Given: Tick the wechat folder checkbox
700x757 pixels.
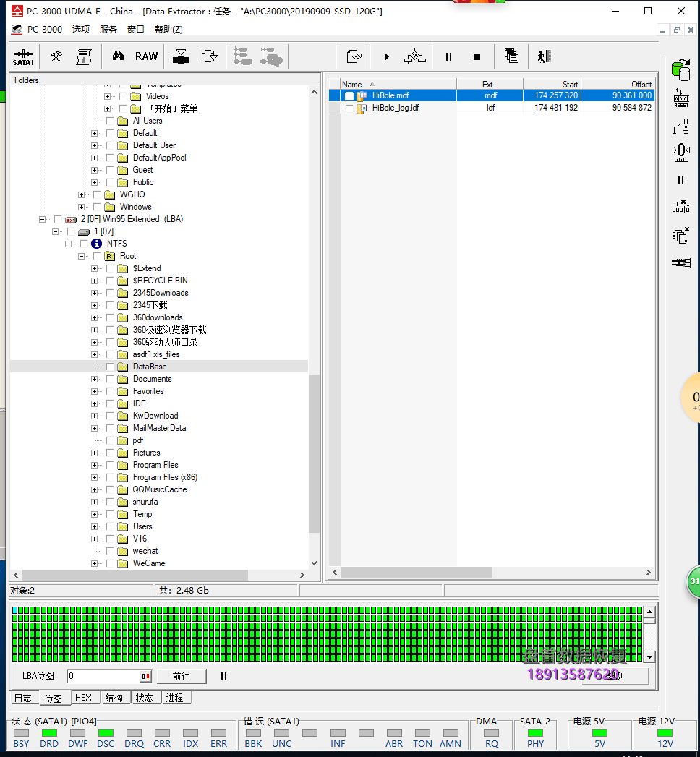Looking at the screenshot, I should (110, 552).
